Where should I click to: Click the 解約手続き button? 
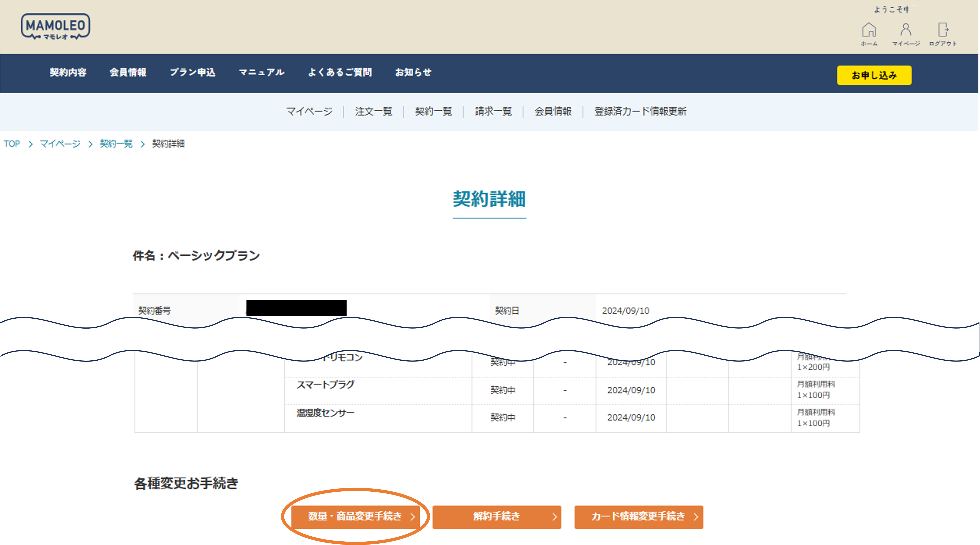click(497, 517)
